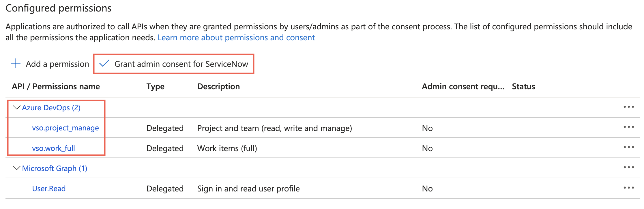
Task: Open more options for the vso.work_full row
Action: pos(628,147)
